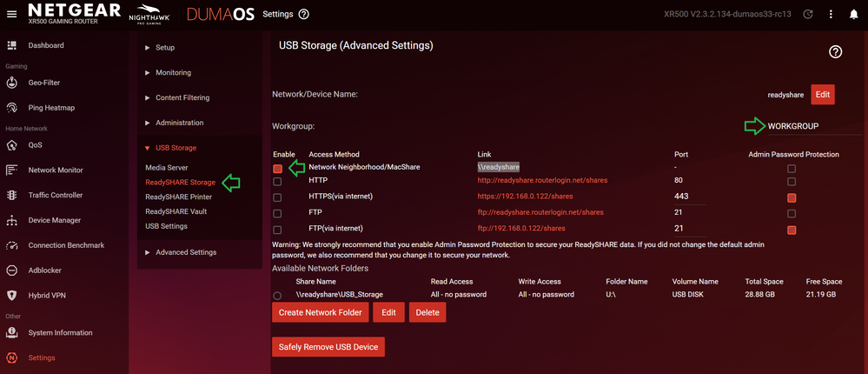Click the Hybrid VPN shield icon
Screen dimensions: 868x374
pos(11,296)
